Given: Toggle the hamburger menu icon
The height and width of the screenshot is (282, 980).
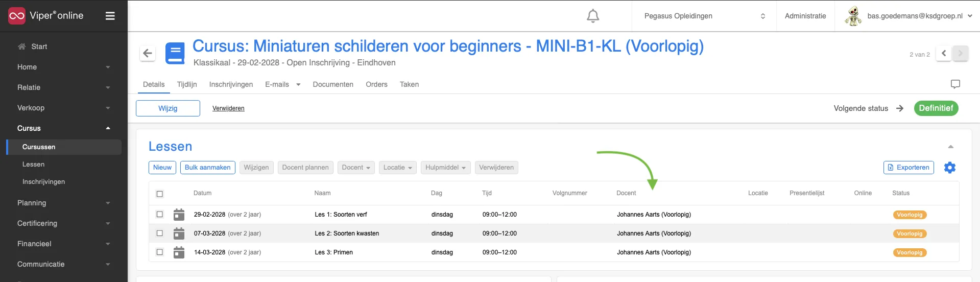Looking at the screenshot, I should pyautogui.click(x=110, y=16).
